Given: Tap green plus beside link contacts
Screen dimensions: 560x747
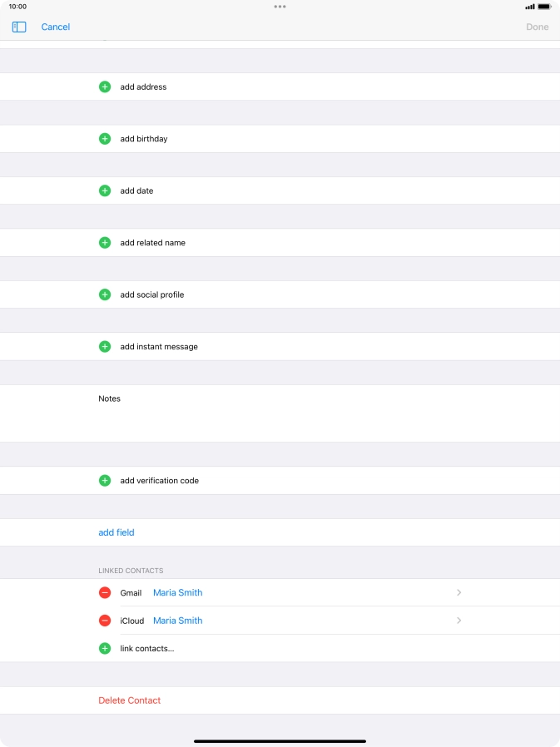Looking at the screenshot, I should (105, 648).
